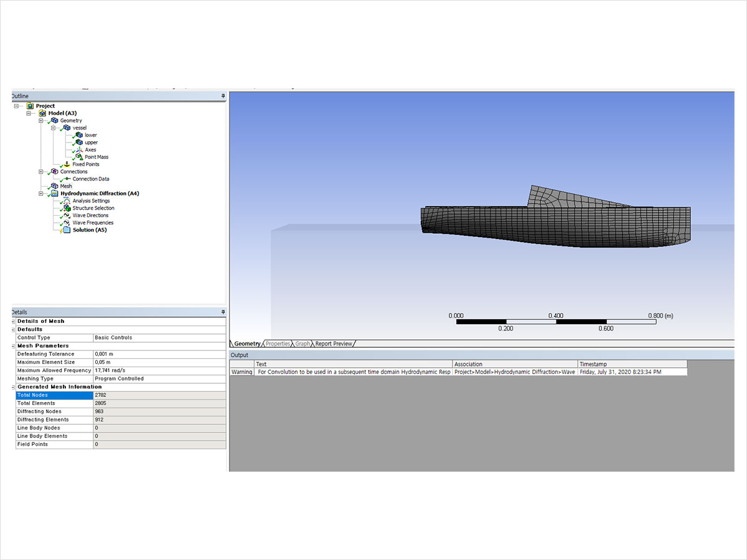Collapse the Mesh Parameters section
Image resolution: width=747 pixels, height=560 pixels.
pos(13,346)
